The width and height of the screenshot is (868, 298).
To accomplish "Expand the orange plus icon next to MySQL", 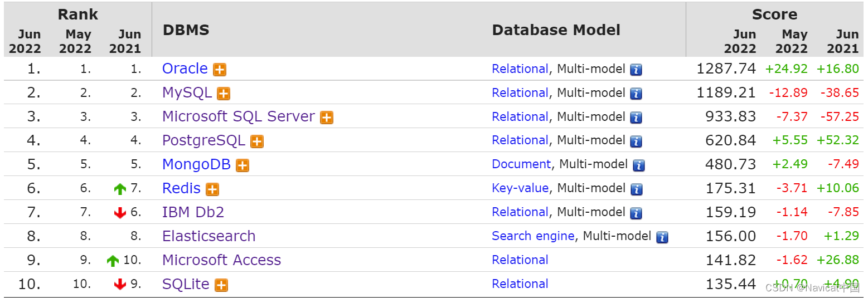I will [224, 94].
